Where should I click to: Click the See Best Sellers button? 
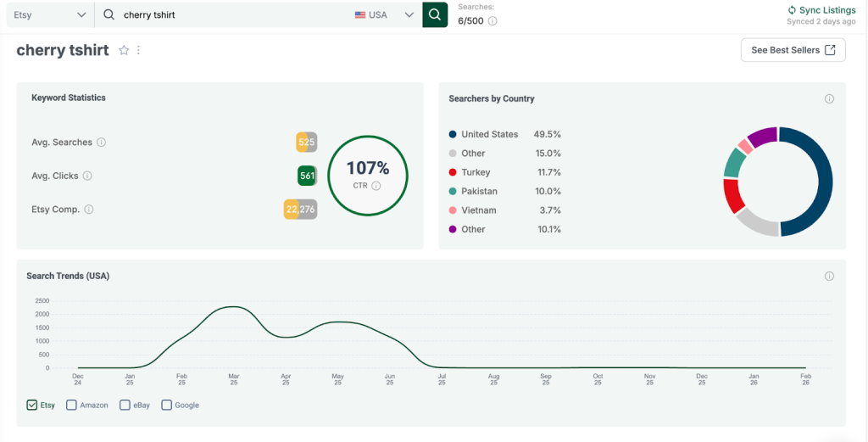click(793, 50)
